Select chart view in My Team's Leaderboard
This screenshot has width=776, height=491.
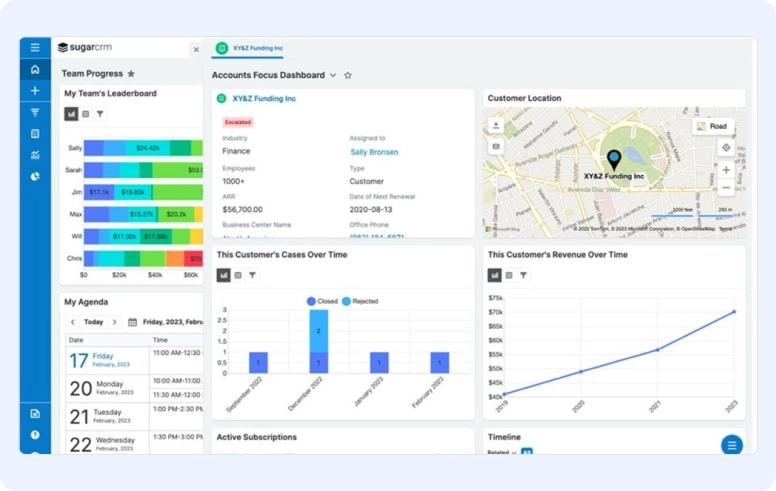click(x=71, y=114)
